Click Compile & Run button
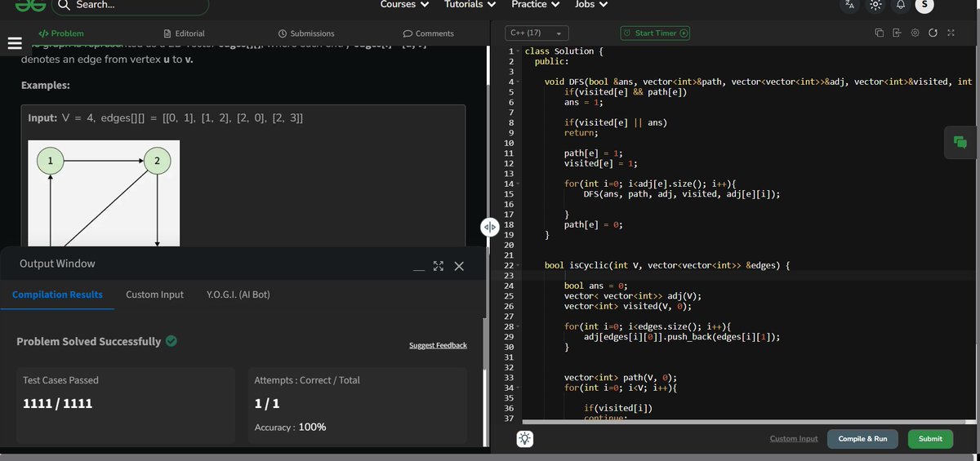Screen dimensions: 980x461 pyautogui.click(x=862, y=439)
